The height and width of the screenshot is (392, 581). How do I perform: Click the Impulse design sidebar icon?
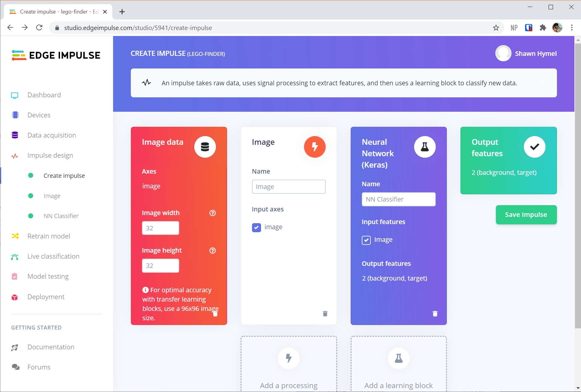pos(15,155)
